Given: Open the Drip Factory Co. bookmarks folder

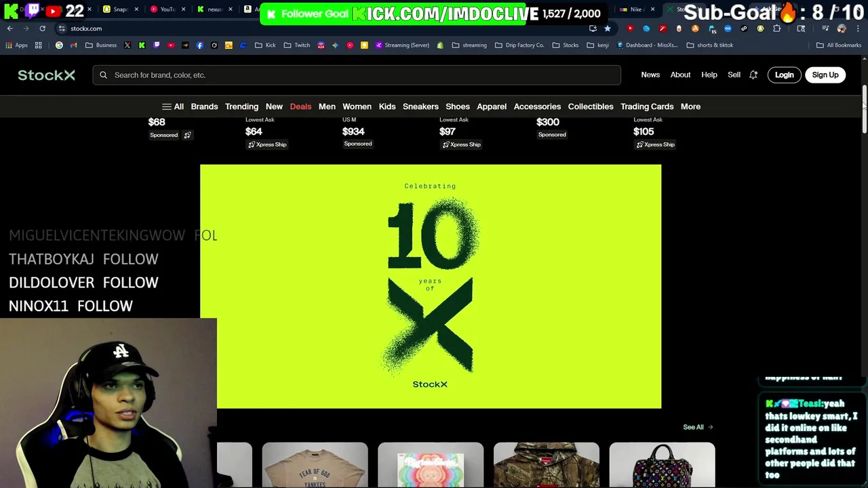Looking at the screenshot, I should [x=519, y=45].
